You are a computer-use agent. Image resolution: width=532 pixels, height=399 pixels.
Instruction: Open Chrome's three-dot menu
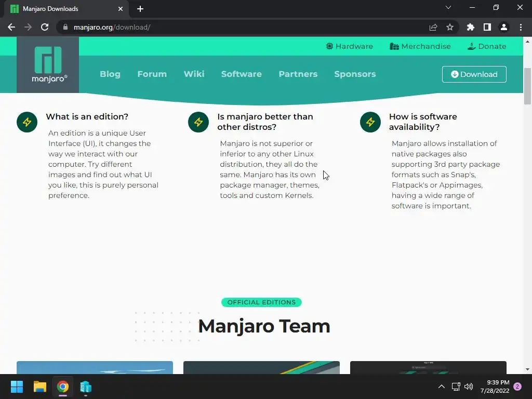521,27
